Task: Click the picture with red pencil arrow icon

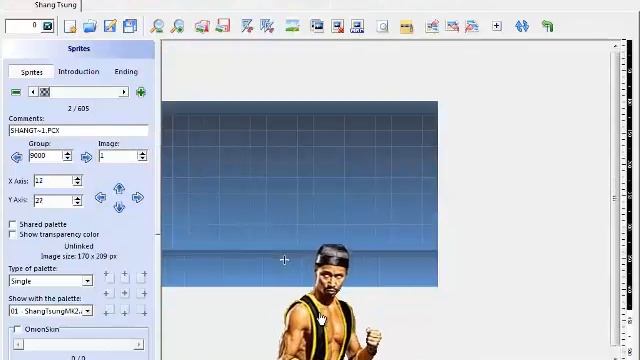Action: point(472,27)
